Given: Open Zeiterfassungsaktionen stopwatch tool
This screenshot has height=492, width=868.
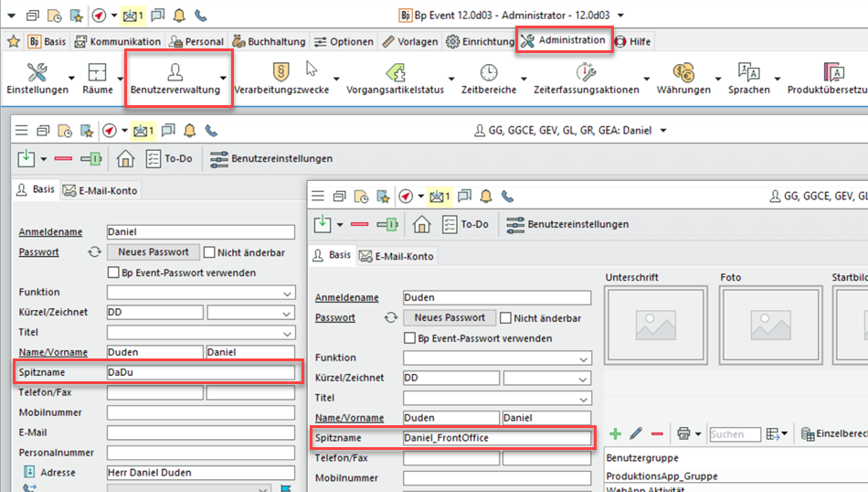Looking at the screenshot, I should pos(586,73).
